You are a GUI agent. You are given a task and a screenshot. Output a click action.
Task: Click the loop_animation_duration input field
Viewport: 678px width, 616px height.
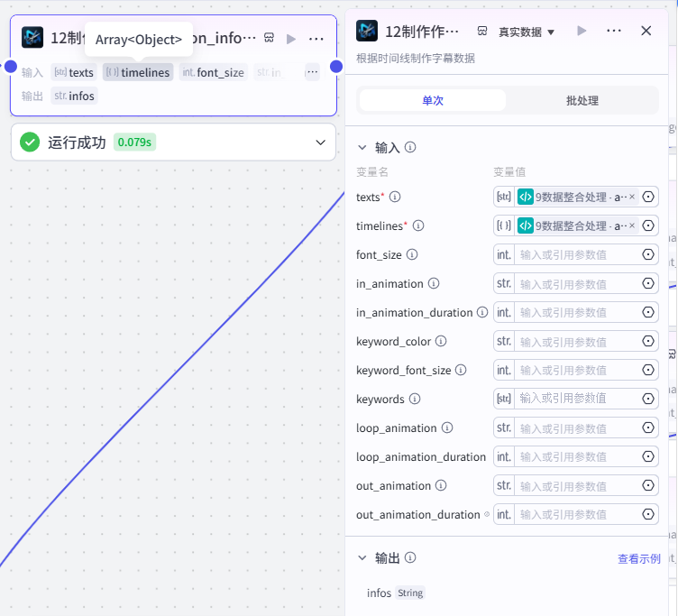pos(578,456)
